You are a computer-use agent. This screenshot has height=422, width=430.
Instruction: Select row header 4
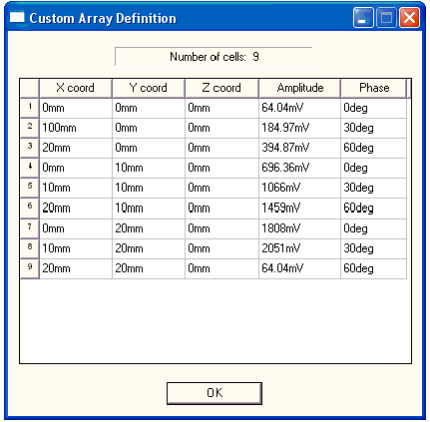coord(30,168)
